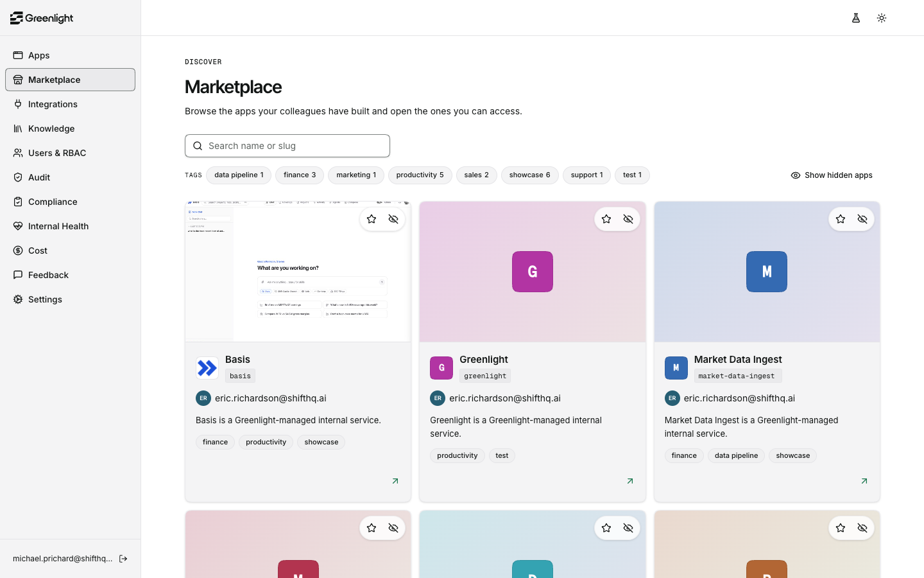Open the Cost page
Screen dimensions: 924x578
70,250
